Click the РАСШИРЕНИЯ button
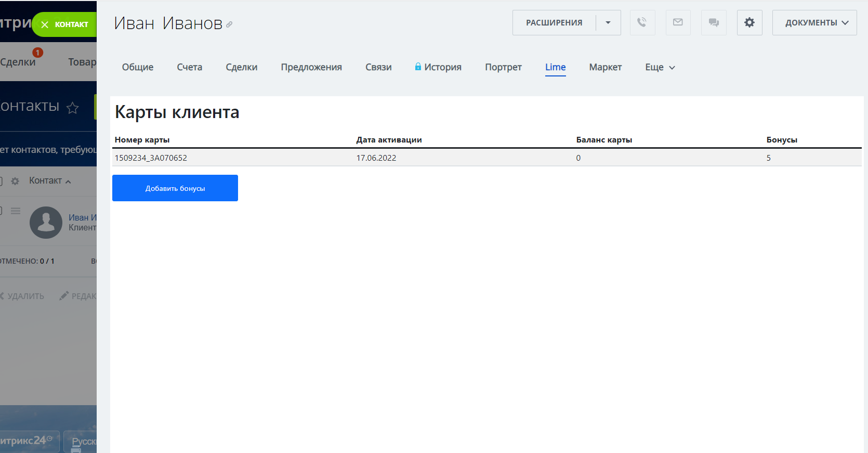The width and height of the screenshot is (868, 453). [x=554, y=22]
